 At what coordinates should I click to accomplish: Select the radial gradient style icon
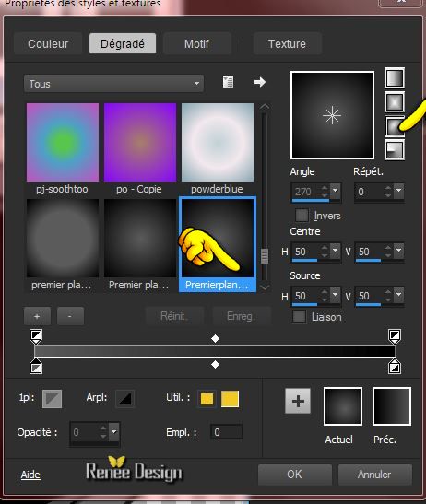click(395, 150)
